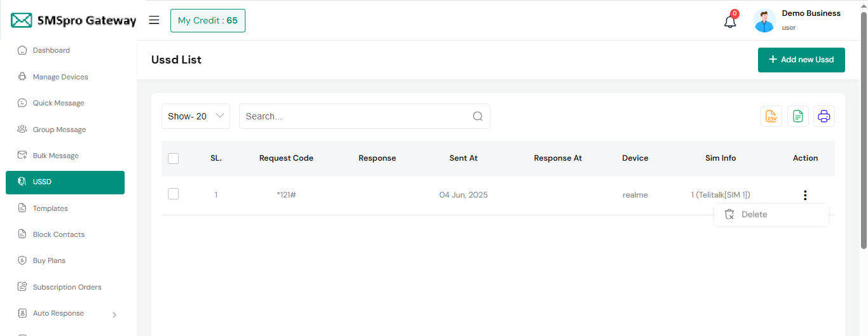Image resolution: width=868 pixels, height=336 pixels.
Task: Click the My Credit : 65 button
Action: click(x=207, y=20)
